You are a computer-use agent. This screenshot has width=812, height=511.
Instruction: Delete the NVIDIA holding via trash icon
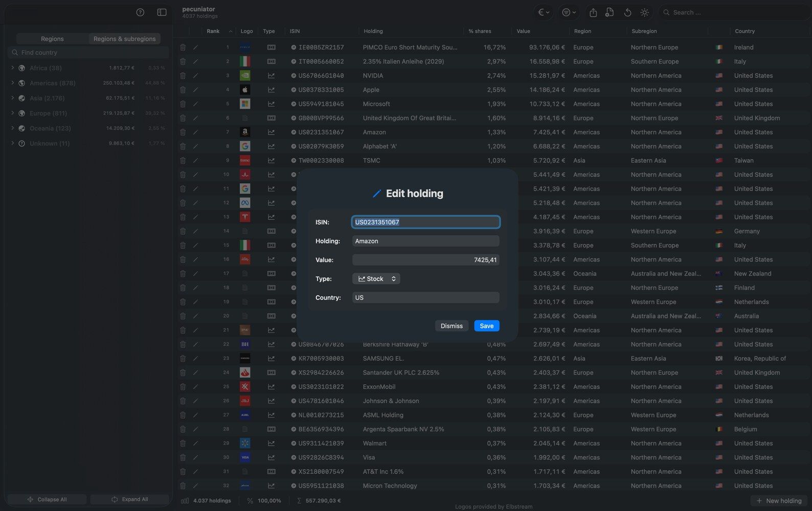183,76
